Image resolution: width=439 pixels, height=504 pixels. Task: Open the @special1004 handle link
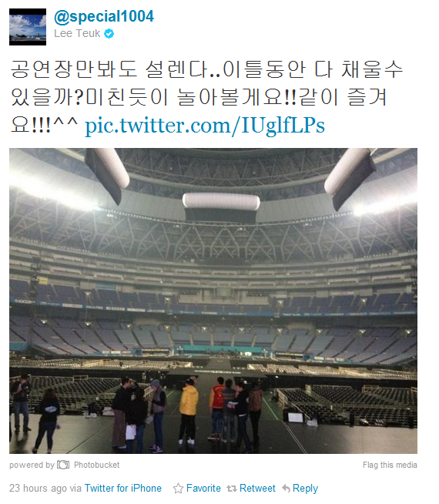click(x=104, y=16)
